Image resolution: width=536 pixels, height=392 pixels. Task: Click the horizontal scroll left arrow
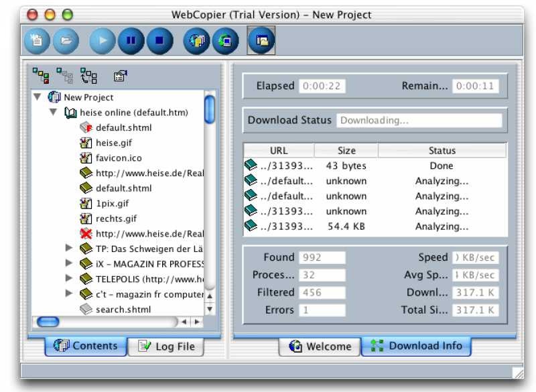[x=184, y=322]
